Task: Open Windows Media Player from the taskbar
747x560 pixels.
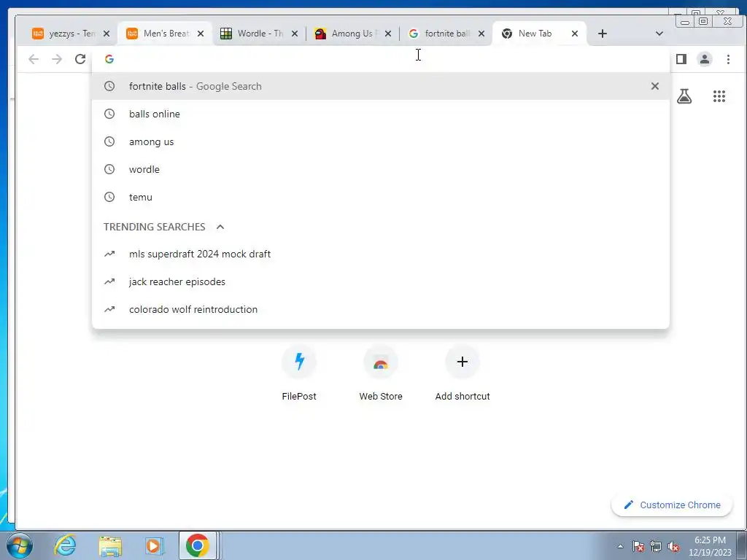Action: point(153,545)
